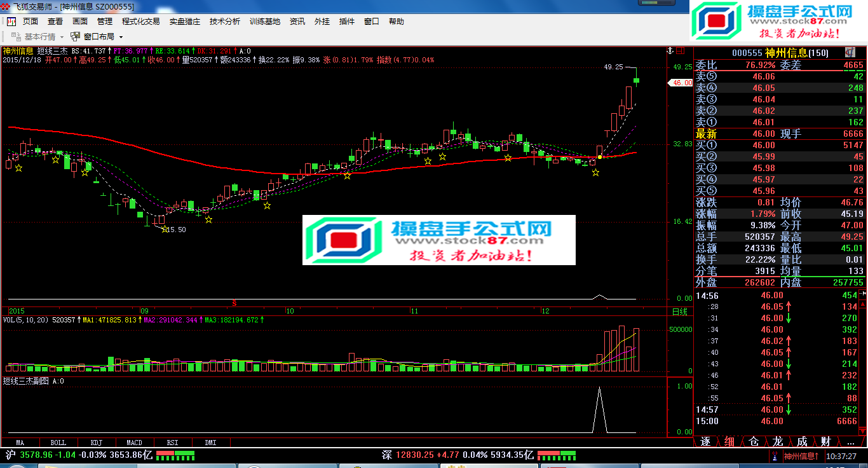Click the yellow dot signal near December
The width and height of the screenshot is (868, 468).
point(599,156)
